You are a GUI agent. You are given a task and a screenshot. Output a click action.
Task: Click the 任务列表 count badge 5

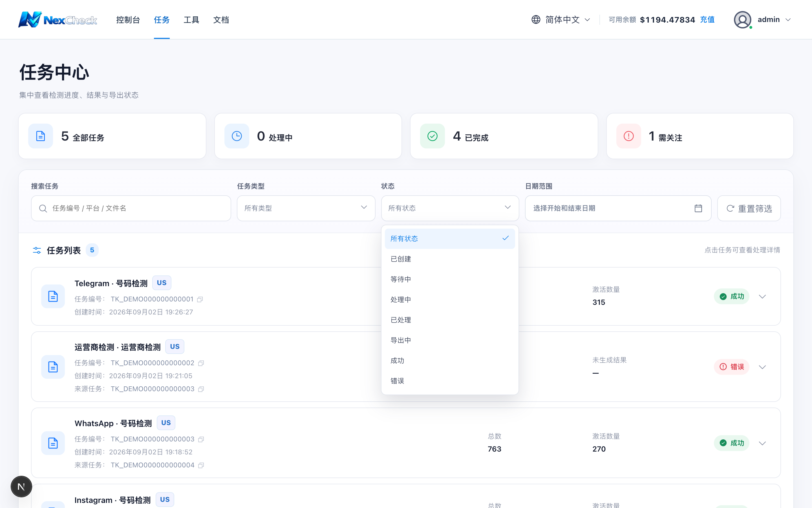pos(92,250)
